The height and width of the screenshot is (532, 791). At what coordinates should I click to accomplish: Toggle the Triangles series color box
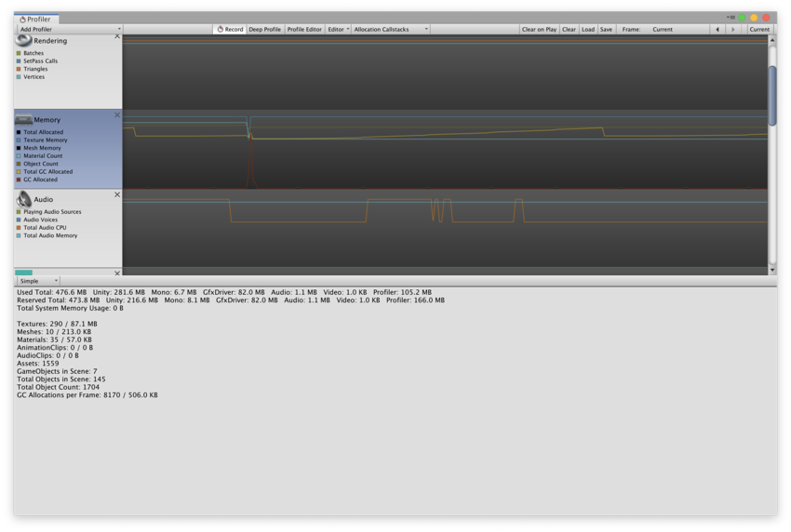19,69
